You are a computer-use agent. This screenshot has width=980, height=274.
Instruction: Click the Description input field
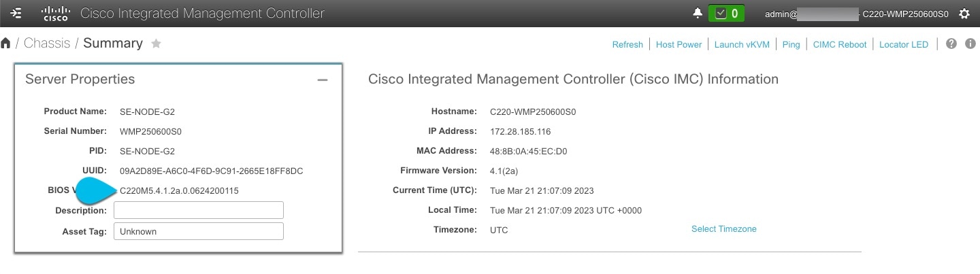199,210
